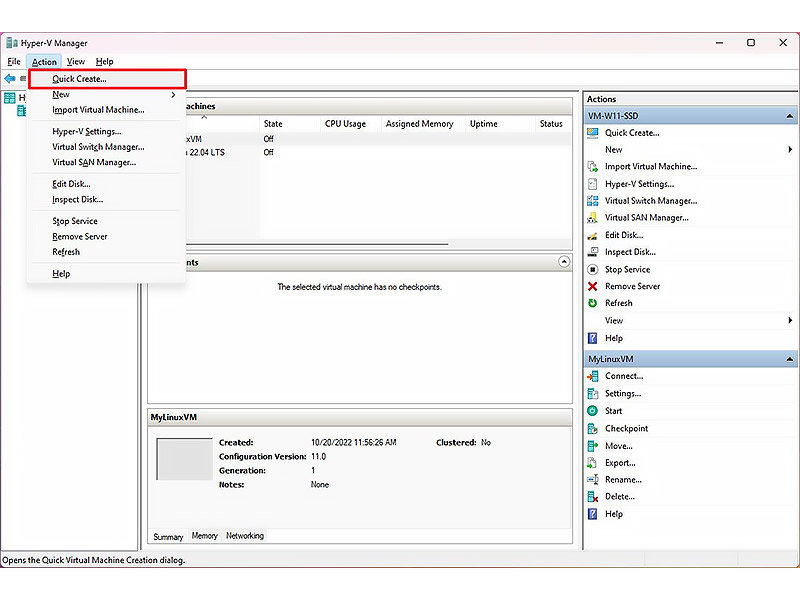Click green Refresh icon in Actions pane
Screen dimensions: 800x600
pyautogui.click(x=592, y=303)
